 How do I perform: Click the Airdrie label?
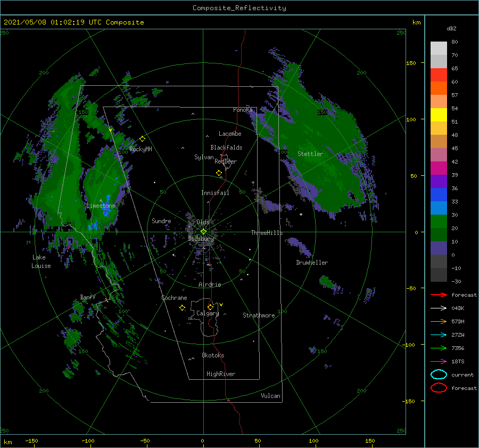tap(210, 284)
